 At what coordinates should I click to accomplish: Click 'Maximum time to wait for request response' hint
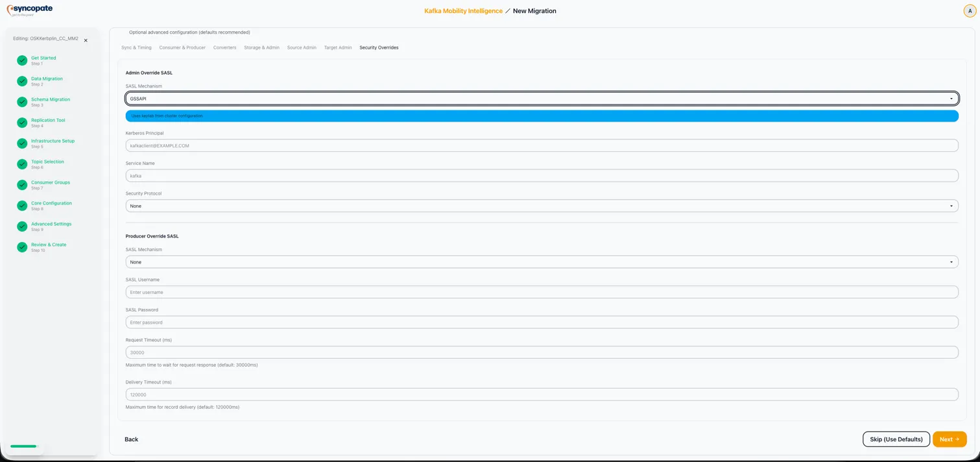(191, 365)
